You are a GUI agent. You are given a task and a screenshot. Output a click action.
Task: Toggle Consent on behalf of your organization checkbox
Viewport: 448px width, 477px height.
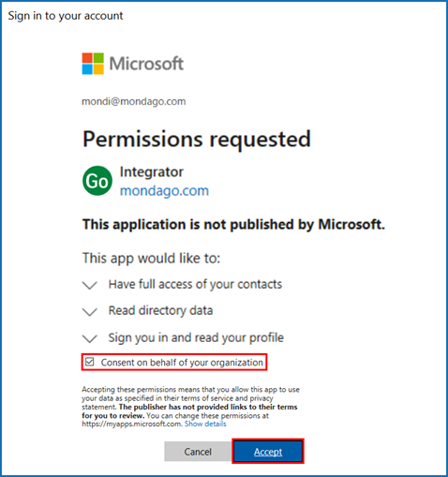tap(90, 362)
